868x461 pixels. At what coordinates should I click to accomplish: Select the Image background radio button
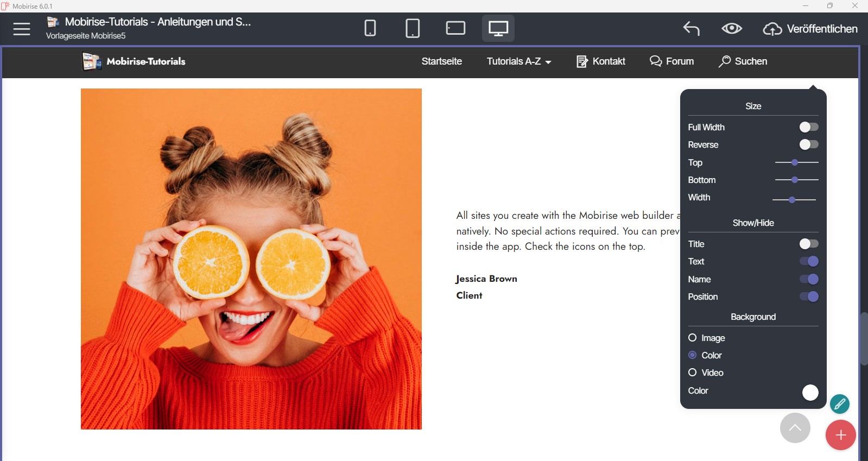coord(693,338)
